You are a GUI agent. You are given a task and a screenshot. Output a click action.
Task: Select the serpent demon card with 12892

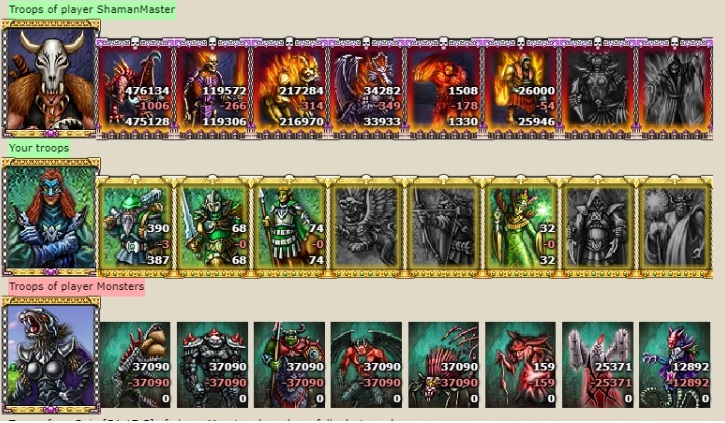pyautogui.click(x=675, y=365)
